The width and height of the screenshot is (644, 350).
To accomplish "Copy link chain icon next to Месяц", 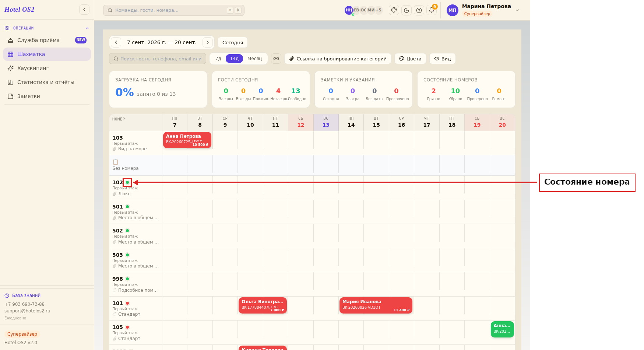I will (x=276, y=59).
